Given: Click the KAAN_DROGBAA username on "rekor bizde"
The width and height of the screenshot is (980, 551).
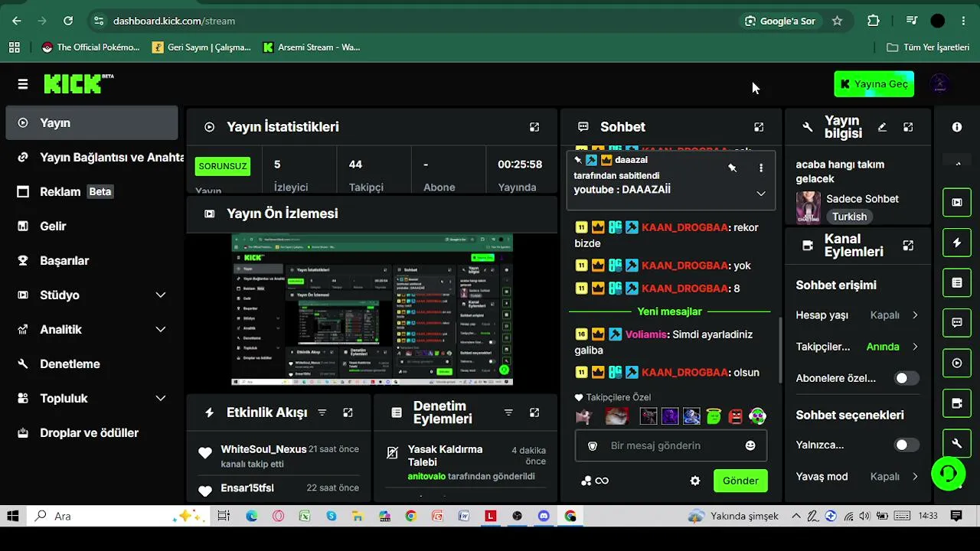Looking at the screenshot, I should pyautogui.click(x=684, y=227).
